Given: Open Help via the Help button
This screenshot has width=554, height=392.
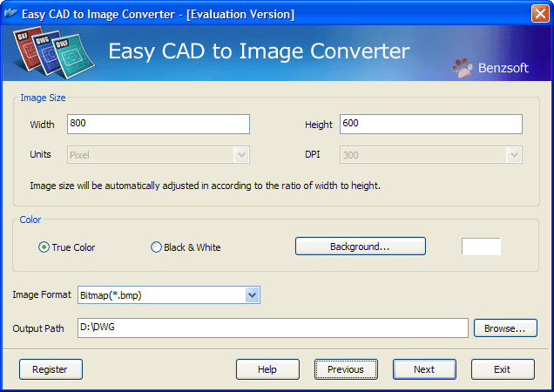Looking at the screenshot, I should point(267,369).
